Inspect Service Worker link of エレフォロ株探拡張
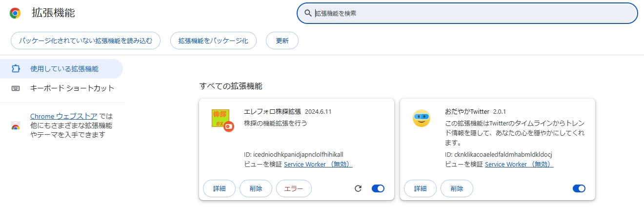 318,165
